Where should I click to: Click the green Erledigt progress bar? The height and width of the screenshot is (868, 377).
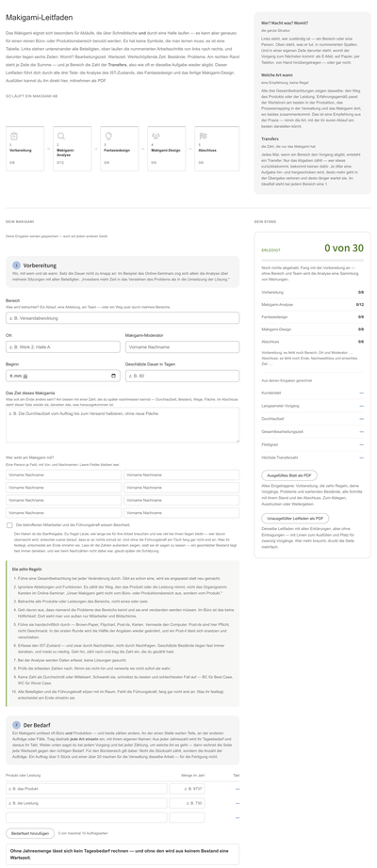click(312, 259)
